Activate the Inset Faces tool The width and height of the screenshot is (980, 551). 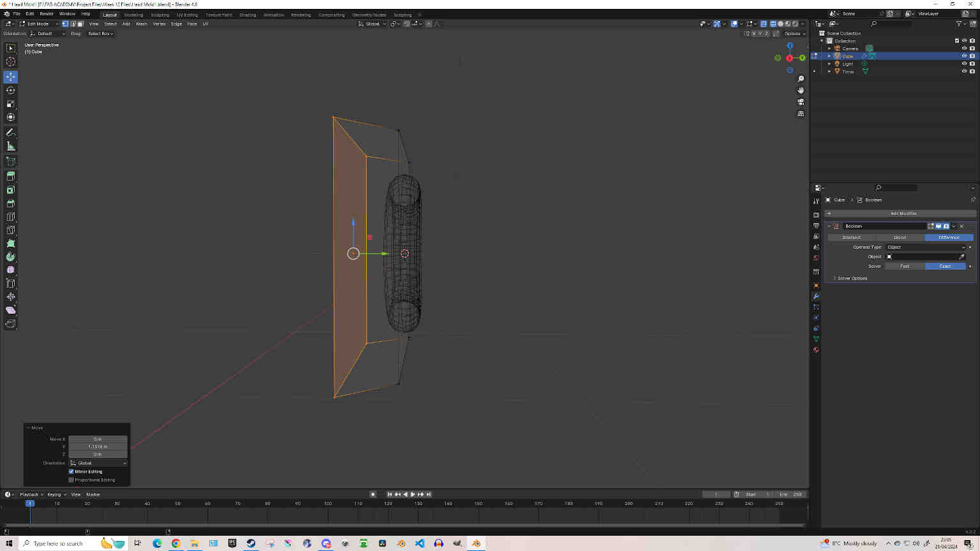point(11,189)
